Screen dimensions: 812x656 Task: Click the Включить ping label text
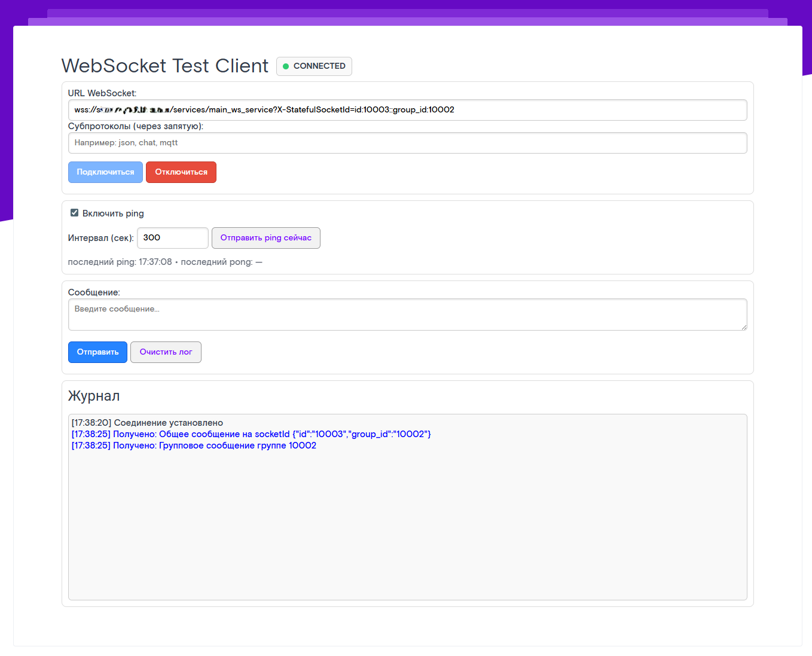[113, 213]
